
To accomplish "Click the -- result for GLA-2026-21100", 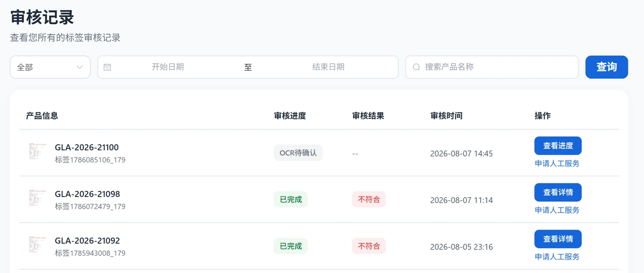I will (x=355, y=154).
